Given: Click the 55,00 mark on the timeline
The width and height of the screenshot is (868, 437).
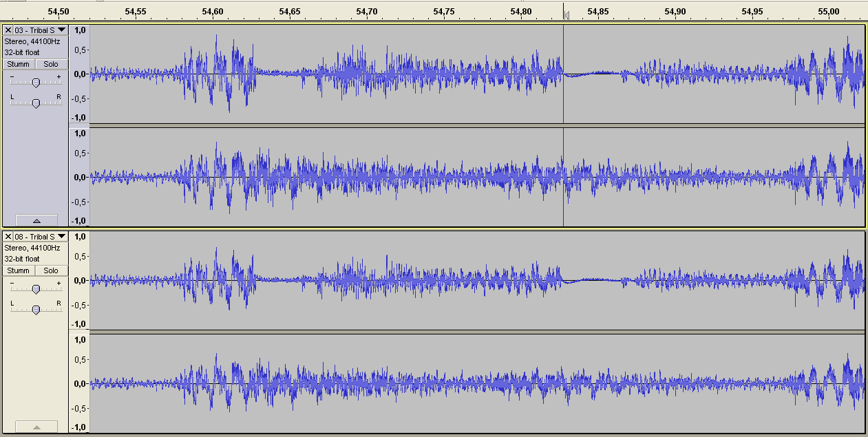Looking at the screenshot, I should pyautogui.click(x=829, y=12).
